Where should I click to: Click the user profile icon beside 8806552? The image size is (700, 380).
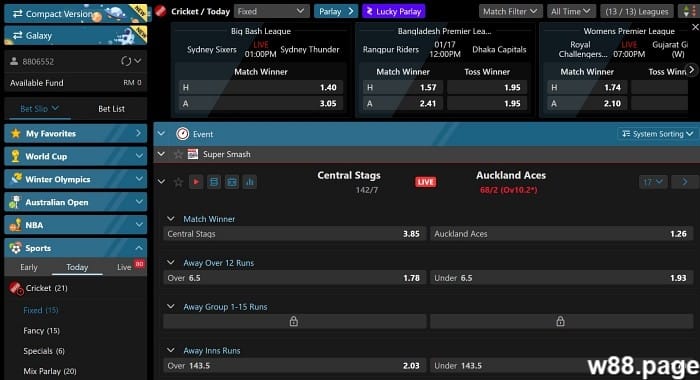coord(14,61)
